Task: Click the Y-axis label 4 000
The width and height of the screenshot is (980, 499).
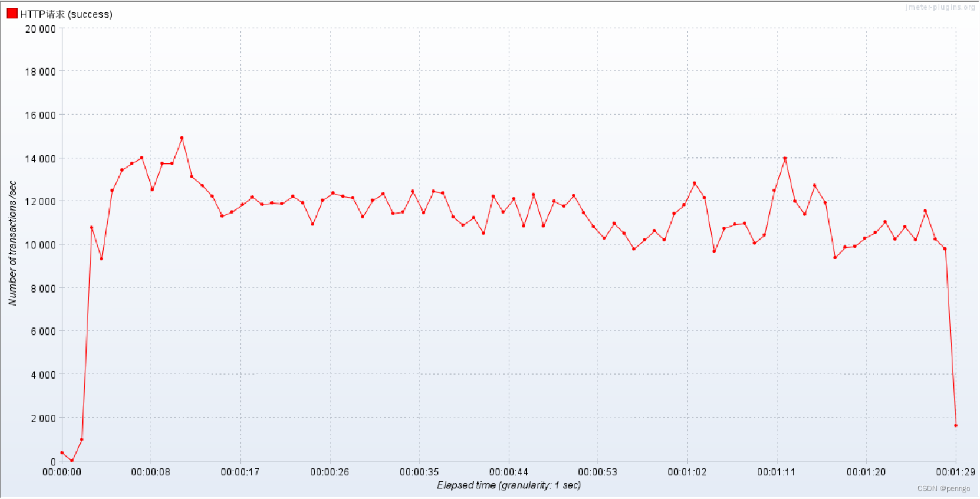Action: (45, 375)
